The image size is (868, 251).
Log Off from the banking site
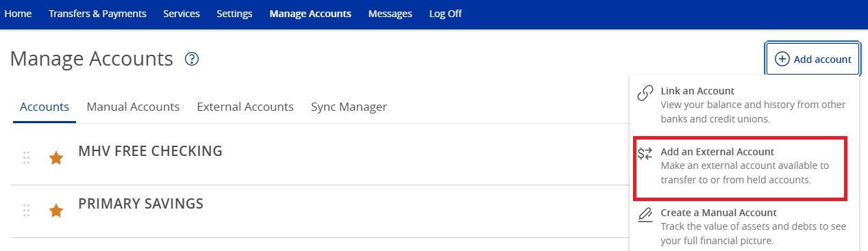[445, 14]
